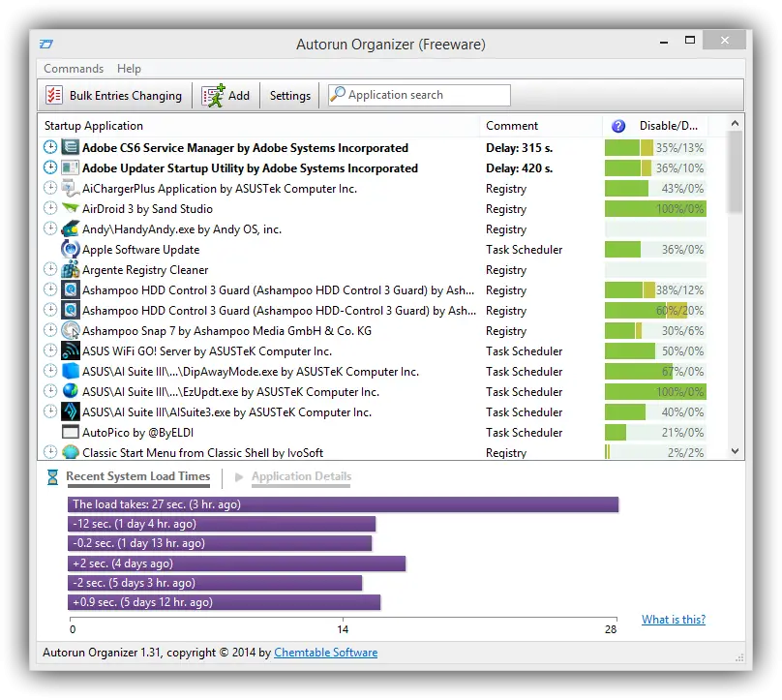Screen dimensions: 782x700
Task: Click the '+0.9 sec. (5 days 12 hr. ago)' bar
Action: pos(224,602)
